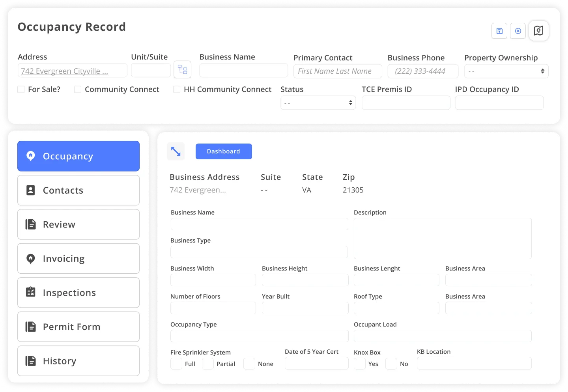Image resolution: width=568 pixels, height=392 pixels.
Task: Check the For Sale? checkbox
Action: tap(21, 89)
